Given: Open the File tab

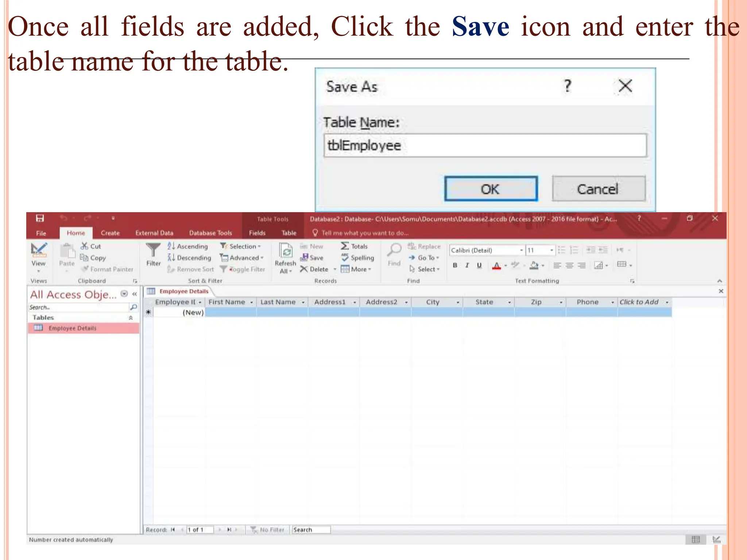Looking at the screenshot, I should pos(41,233).
